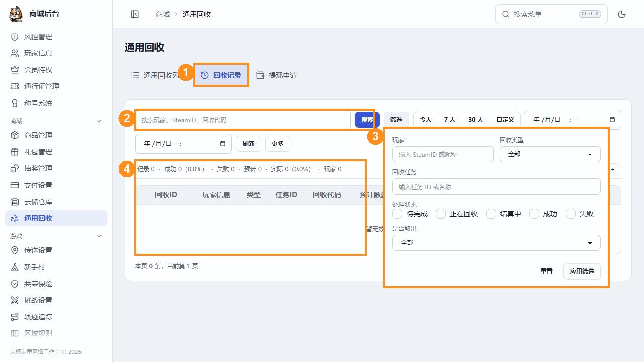Open 通行证管理 sidebar item
Viewport: 644px width, 362px height.
point(56,86)
